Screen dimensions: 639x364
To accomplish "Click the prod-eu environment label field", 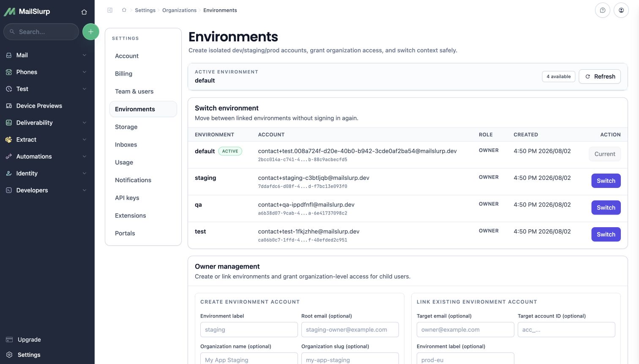I will click(x=465, y=359).
